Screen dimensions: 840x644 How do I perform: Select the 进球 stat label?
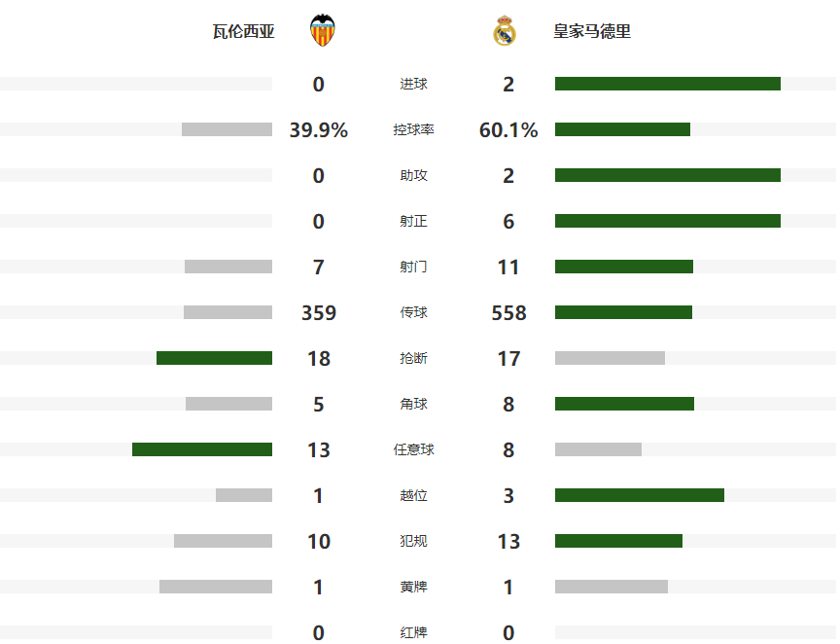click(413, 85)
